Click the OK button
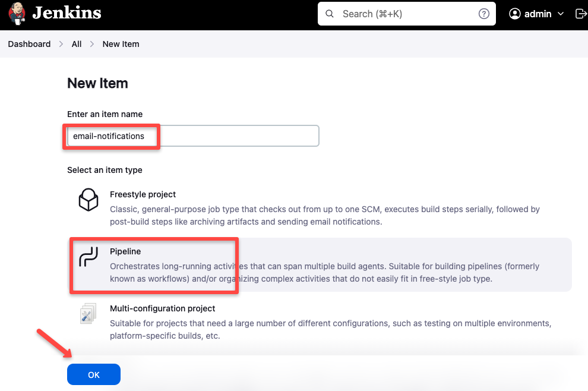588x391 pixels. pyautogui.click(x=94, y=374)
